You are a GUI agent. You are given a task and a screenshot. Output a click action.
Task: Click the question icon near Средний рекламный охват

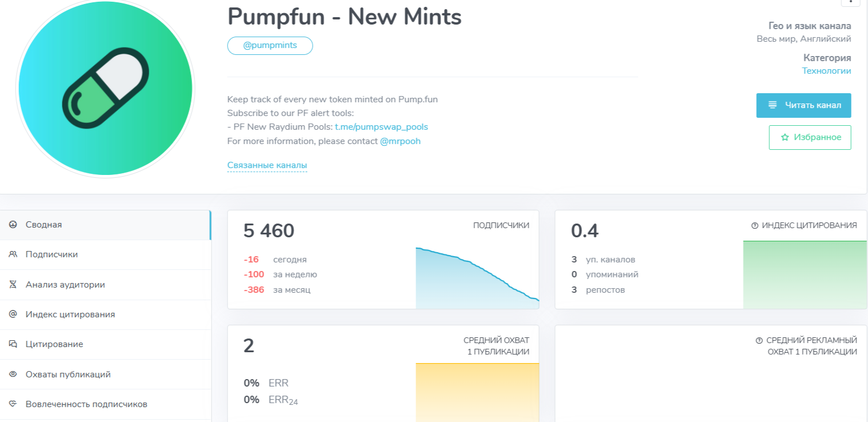pos(759,340)
